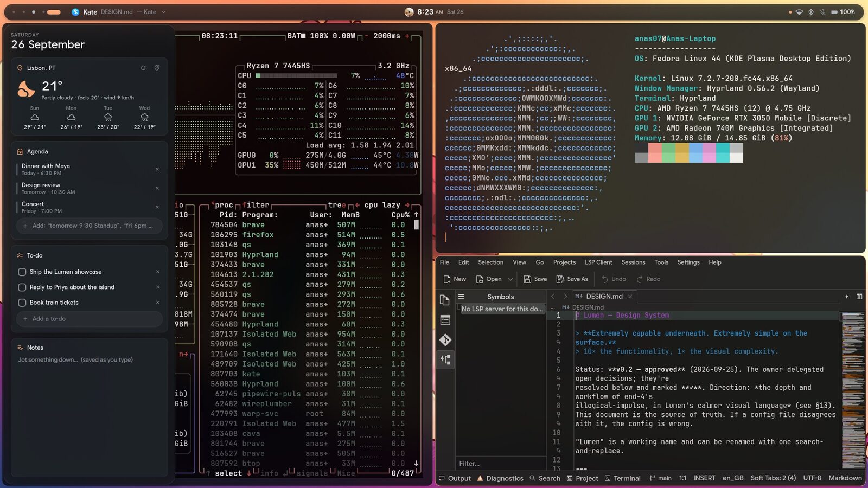Open the Projects menu in Kate

click(564, 262)
